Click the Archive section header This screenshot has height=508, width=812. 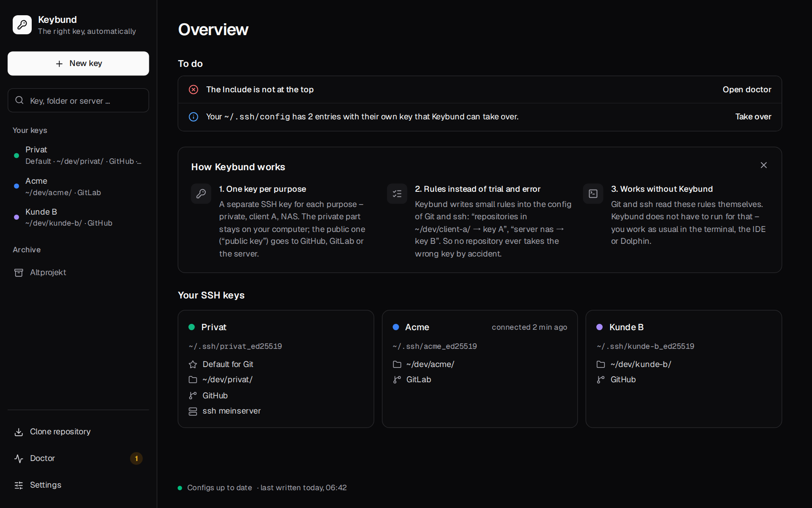tap(27, 250)
